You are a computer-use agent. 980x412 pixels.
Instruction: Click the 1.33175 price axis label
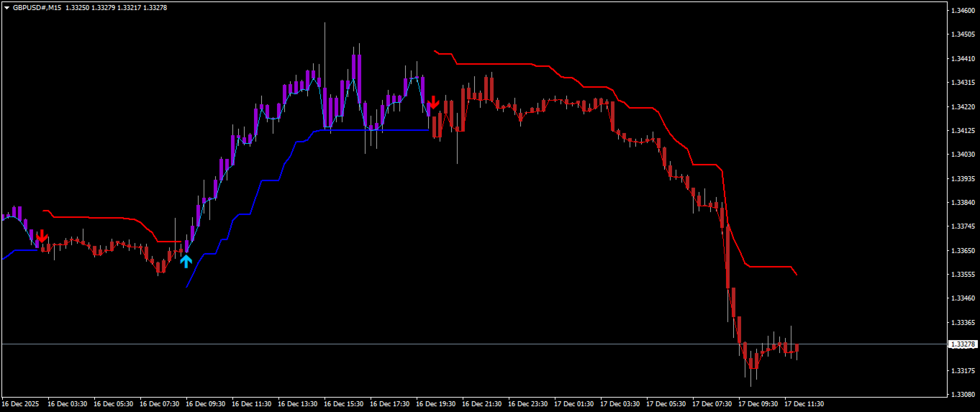[x=963, y=370]
